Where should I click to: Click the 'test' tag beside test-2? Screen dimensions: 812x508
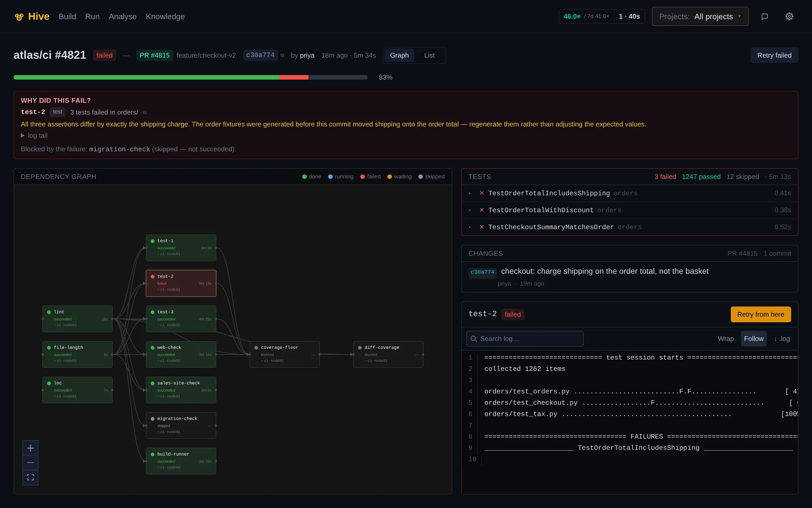(58, 112)
